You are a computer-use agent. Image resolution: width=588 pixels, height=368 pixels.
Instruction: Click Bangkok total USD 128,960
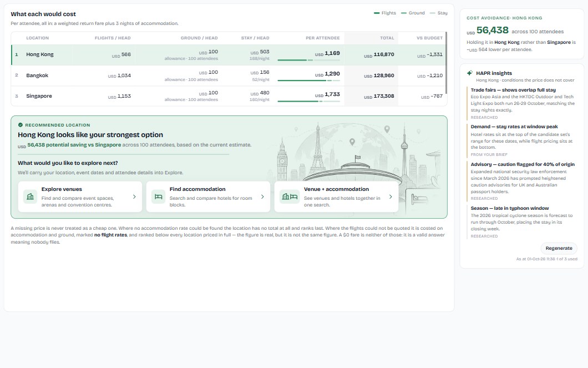coord(379,76)
